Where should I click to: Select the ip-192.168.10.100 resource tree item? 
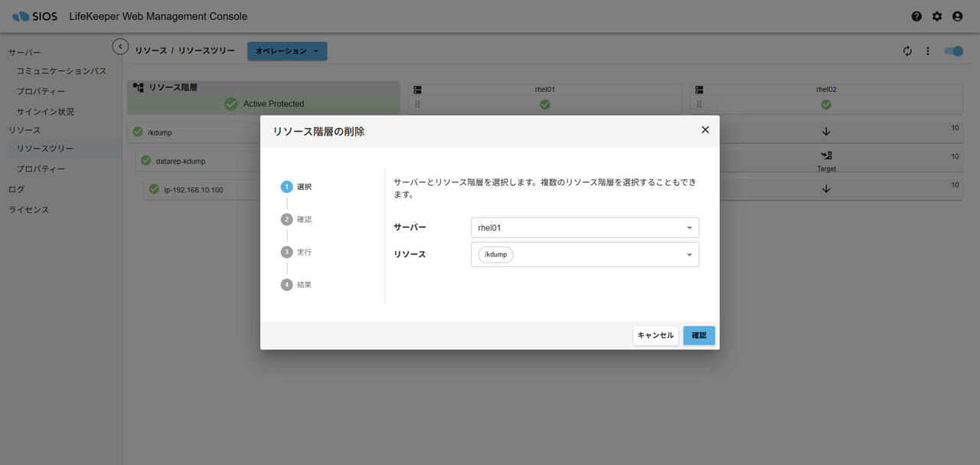[194, 189]
